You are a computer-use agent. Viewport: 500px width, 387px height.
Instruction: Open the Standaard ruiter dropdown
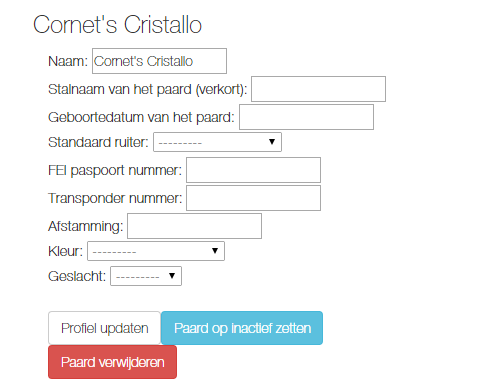(x=217, y=142)
